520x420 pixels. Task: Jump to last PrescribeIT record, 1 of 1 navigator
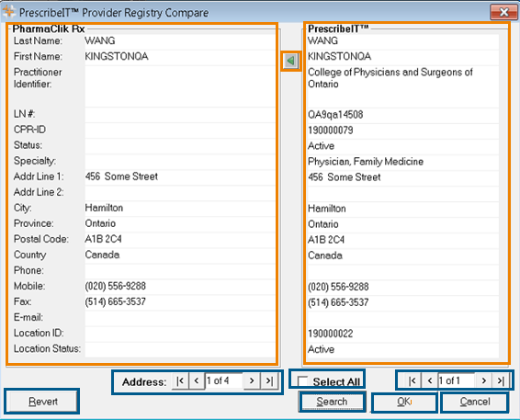[501, 380]
